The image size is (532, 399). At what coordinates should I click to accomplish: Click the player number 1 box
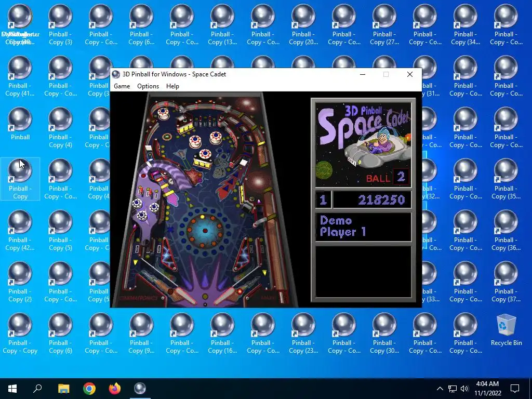[x=323, y=199]
